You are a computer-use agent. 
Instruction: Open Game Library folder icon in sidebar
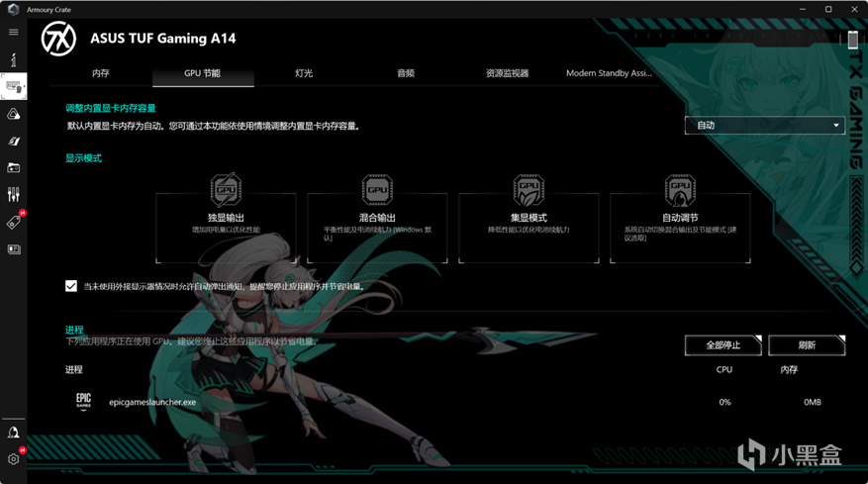[x=13, y=168]
